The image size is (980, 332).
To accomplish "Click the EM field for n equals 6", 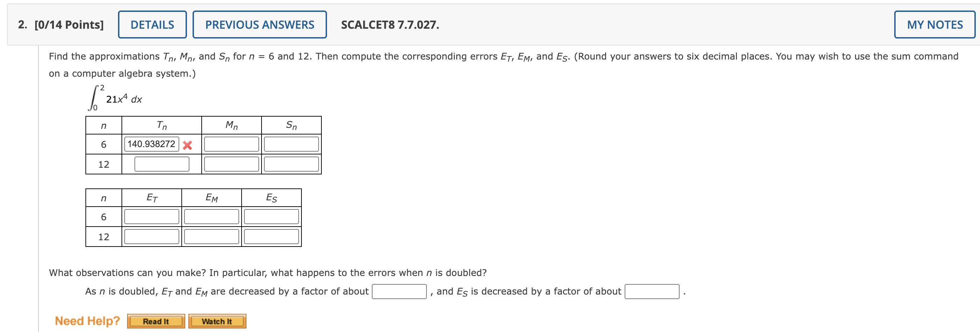I will pyautogui.click(x=211, y=216).
